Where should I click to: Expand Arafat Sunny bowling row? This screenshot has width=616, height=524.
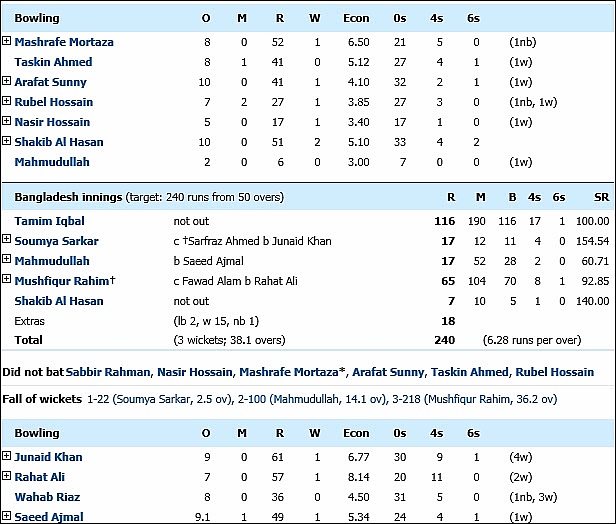(x=6, y=81)
